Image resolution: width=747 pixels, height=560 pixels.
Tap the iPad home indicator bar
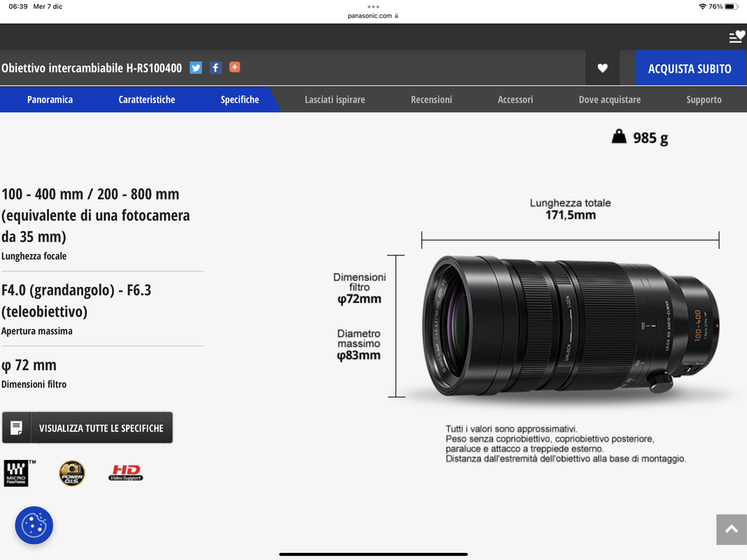tap(373, 554)
